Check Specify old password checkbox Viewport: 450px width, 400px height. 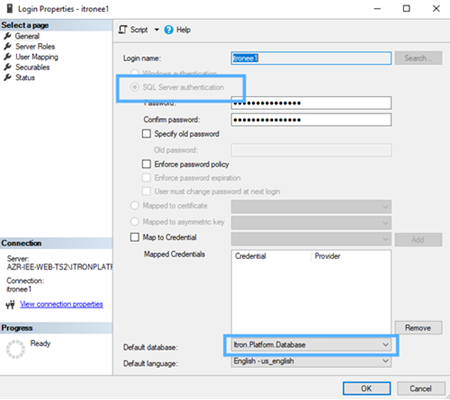pos(146,134)
